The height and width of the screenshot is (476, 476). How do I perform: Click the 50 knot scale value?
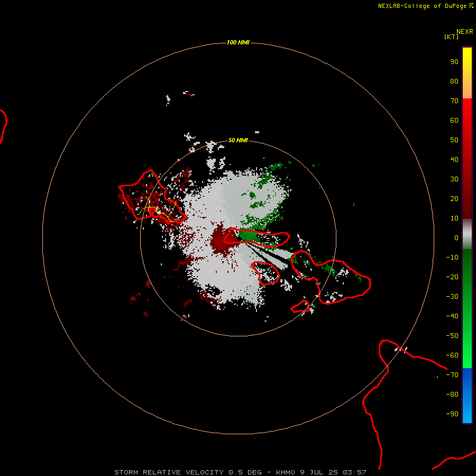[454, 140]
